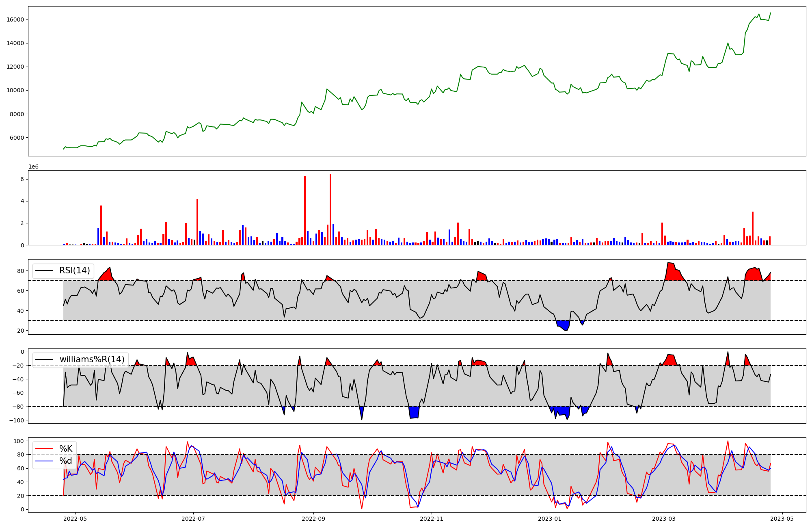Viewport: 812px width, 528px height.
Task: Select the 2023-01 date tick label
Action: [x=550, y=518]
